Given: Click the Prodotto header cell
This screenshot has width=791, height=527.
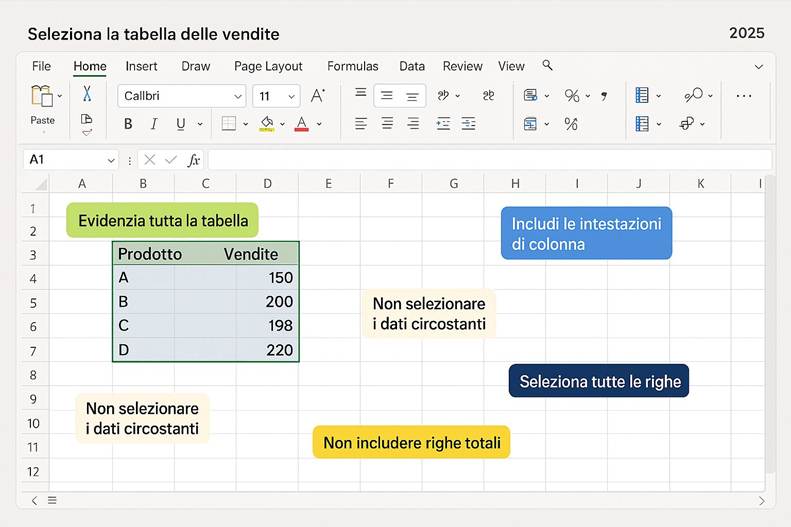Looking at the screenshot, I should (149, 254).
